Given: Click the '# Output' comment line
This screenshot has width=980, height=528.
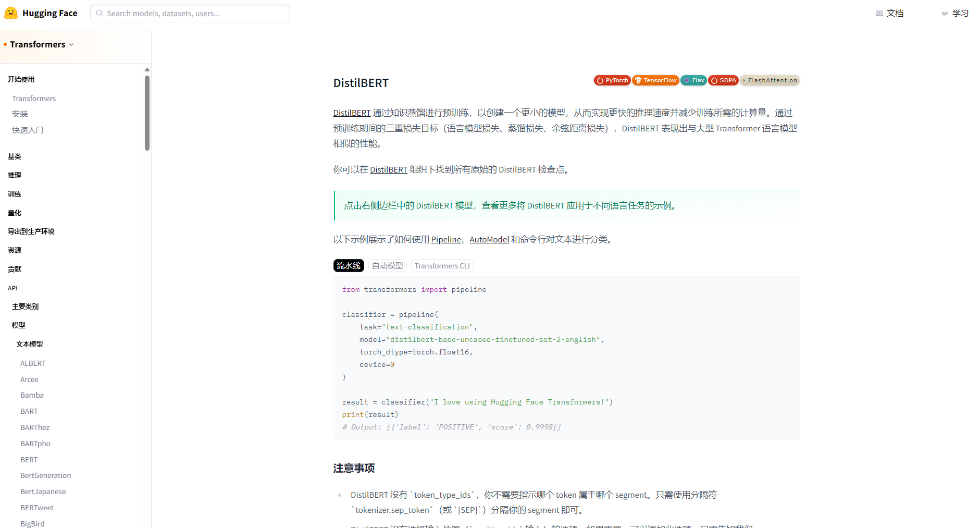Looking at the screenshot, I should tap(451, 427).
